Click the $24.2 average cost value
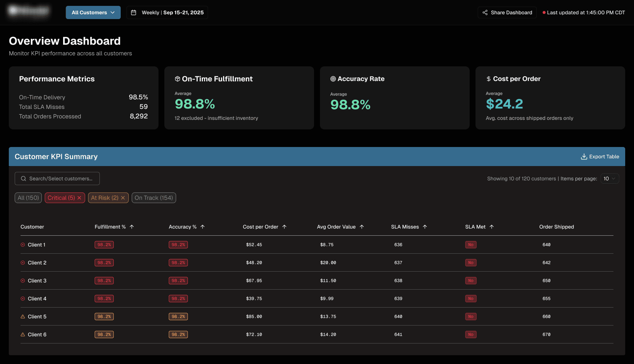This screenshot has height=364, width=634. (504, 104)
